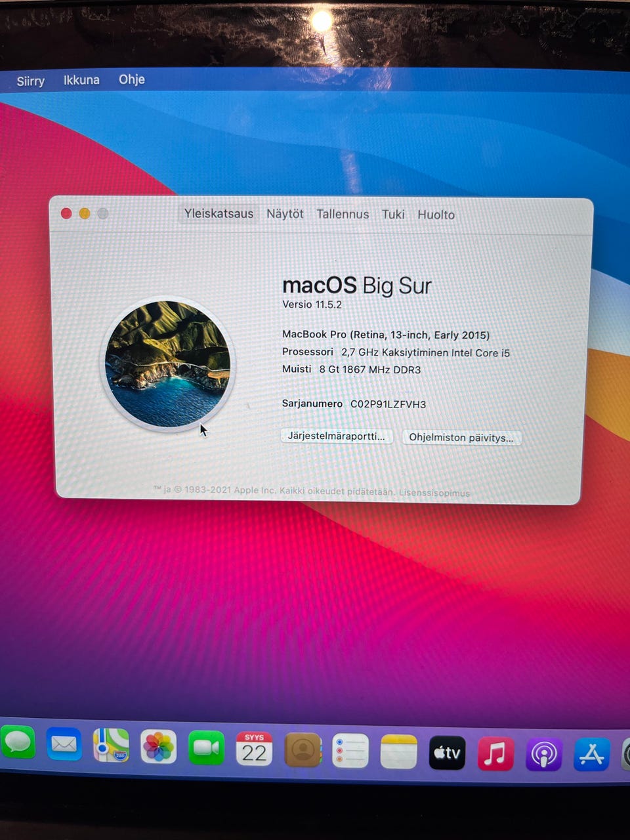Launch the Apple TV app

click(x=447, y=753)
